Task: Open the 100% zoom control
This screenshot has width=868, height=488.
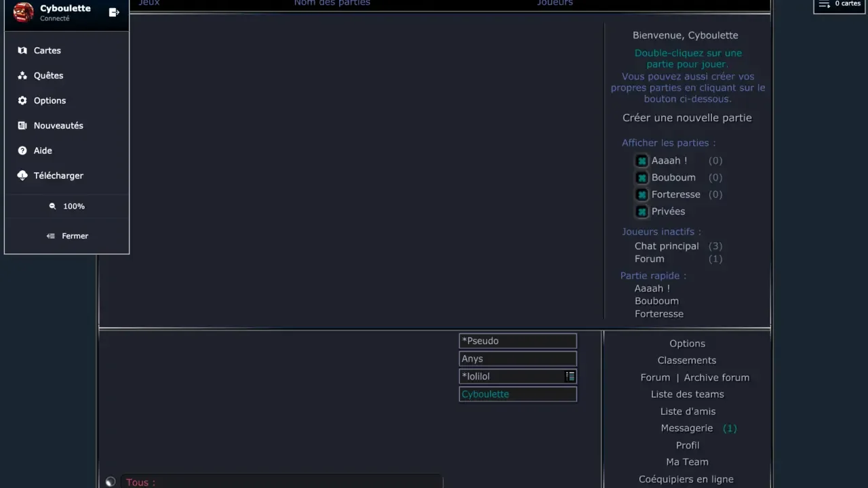Action: pos(66,206)
